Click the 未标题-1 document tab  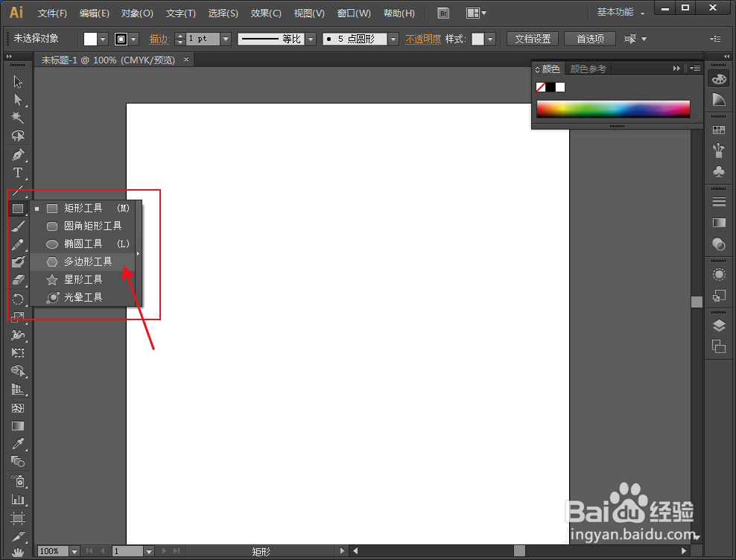[x=108, y=60]
